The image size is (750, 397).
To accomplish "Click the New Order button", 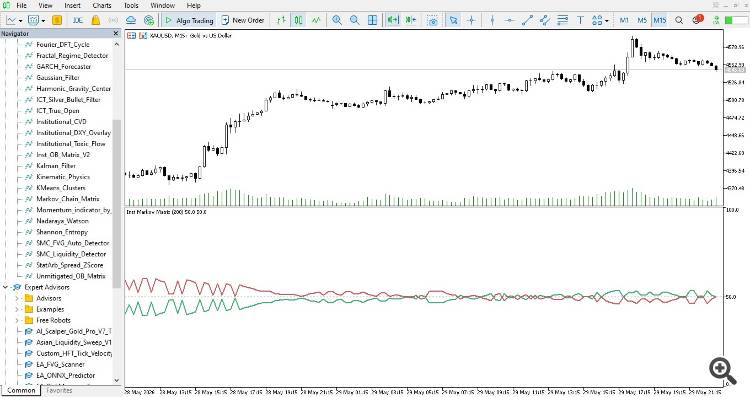I will click(243, 21).
